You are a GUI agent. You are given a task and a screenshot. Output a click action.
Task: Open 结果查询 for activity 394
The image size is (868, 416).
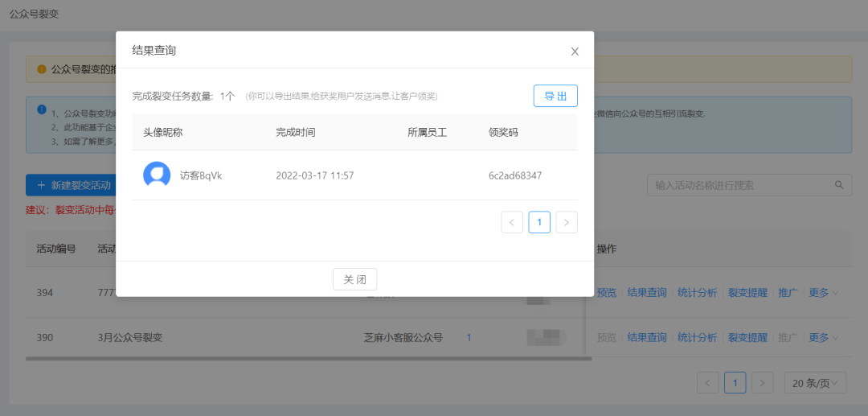(646, 293)
